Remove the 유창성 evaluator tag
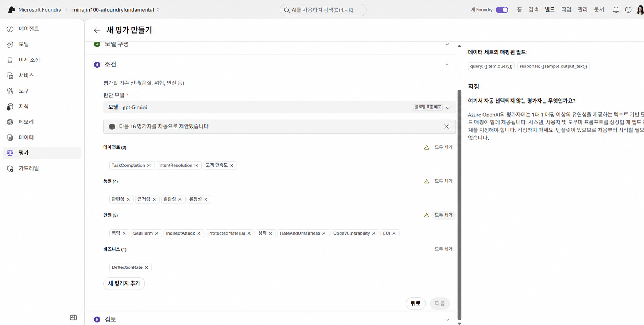The image size is (644, 325). point(206,200)
